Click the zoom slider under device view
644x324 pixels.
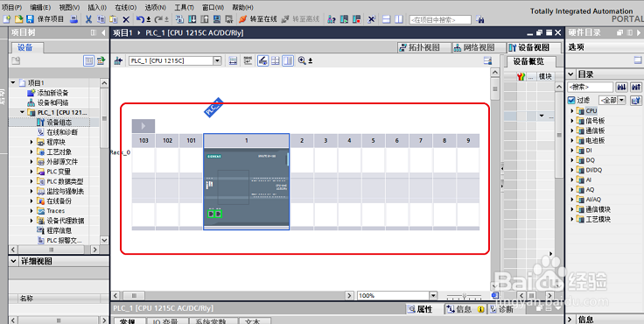[464, 296]
